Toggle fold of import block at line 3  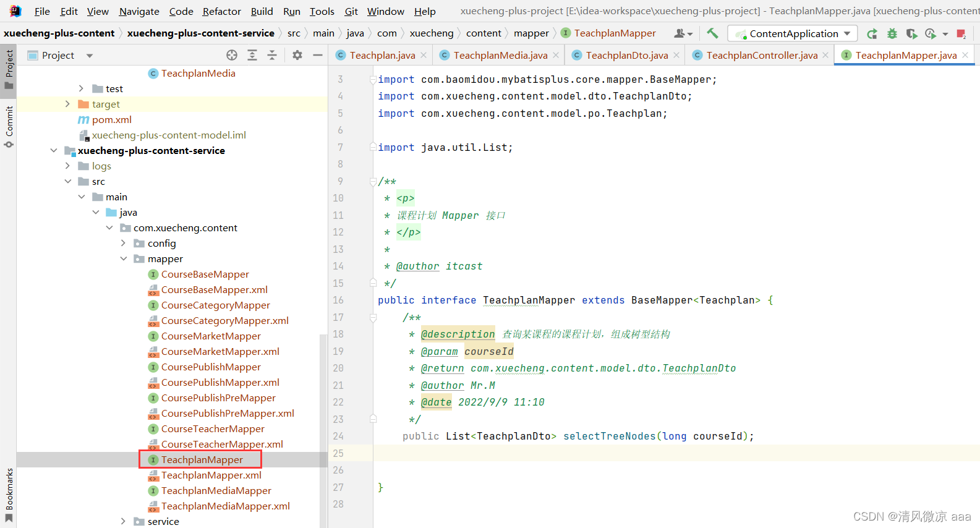point(373,79)
